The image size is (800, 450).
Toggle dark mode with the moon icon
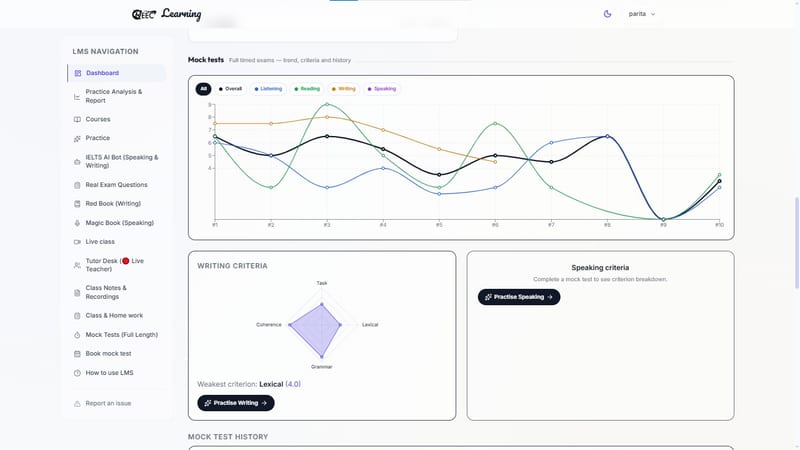(607, 14)
